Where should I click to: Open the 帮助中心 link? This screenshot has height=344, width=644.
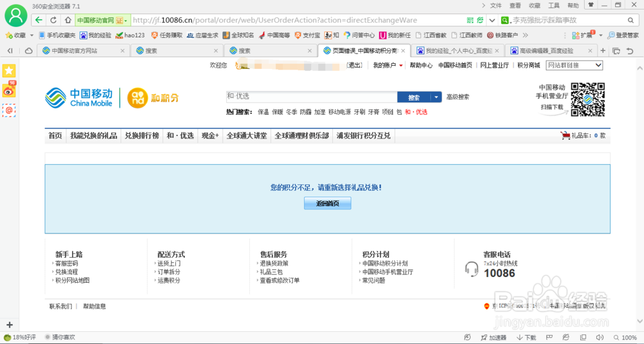421,65
